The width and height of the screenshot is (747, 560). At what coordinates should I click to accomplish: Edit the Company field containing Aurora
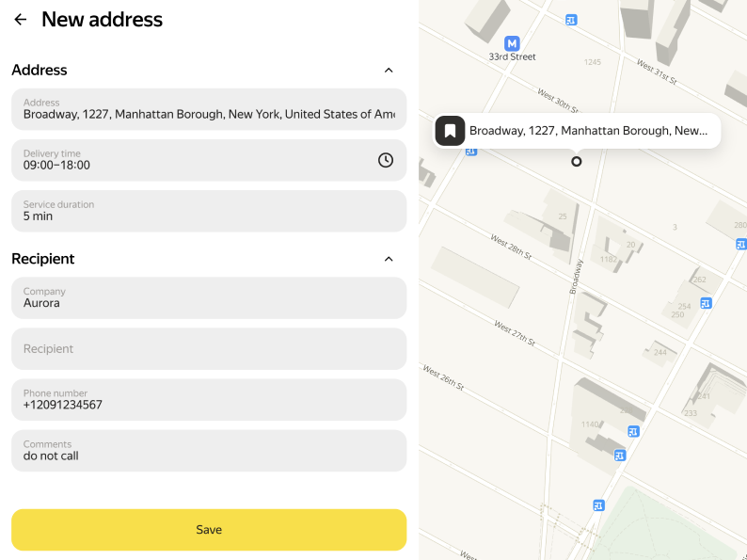pos(209,298)
